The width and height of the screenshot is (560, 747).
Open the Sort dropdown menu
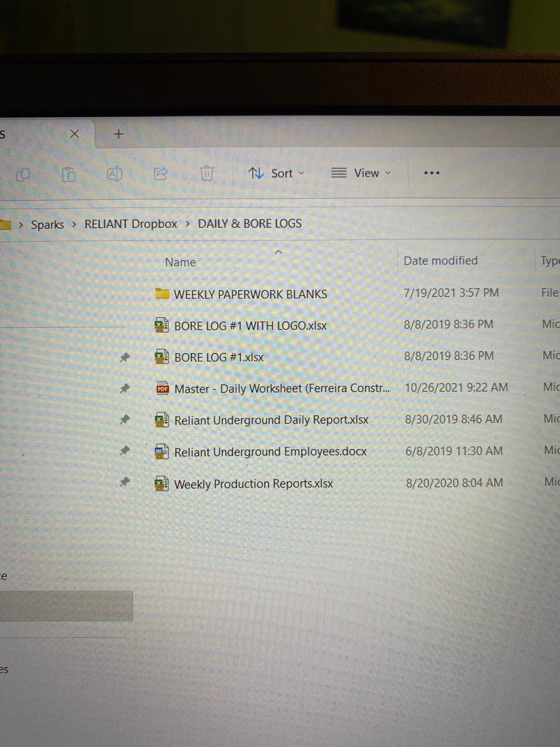[277, 173]
